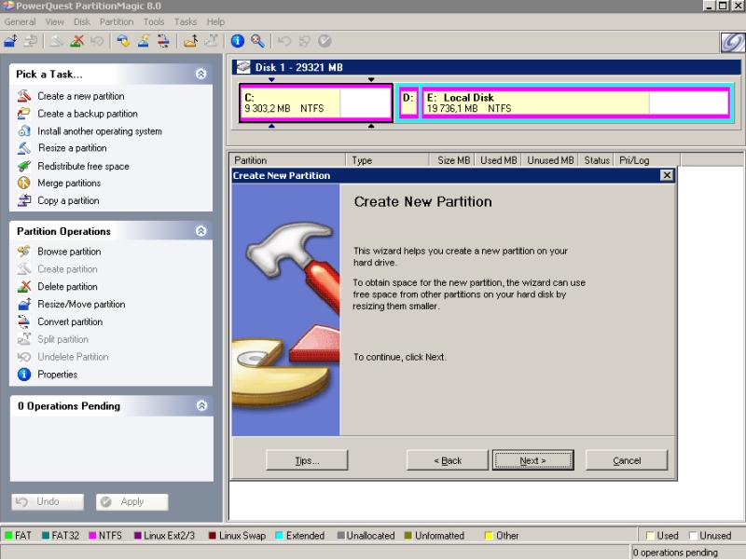Open the Tools menu

pyautogui.click(x=154, y=21)
